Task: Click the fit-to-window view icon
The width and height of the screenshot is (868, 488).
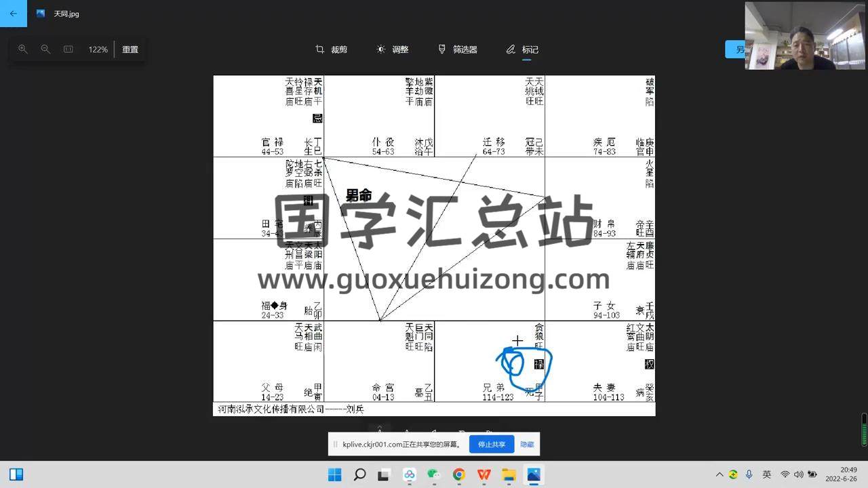Action: pyautogui.click(x=68, y=49)
